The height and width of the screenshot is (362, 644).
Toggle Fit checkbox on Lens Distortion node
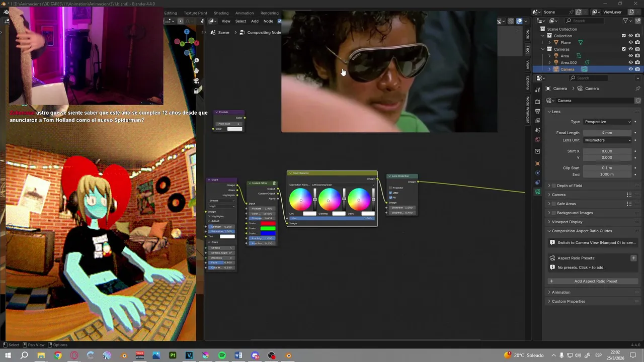(x=390, y=198)
